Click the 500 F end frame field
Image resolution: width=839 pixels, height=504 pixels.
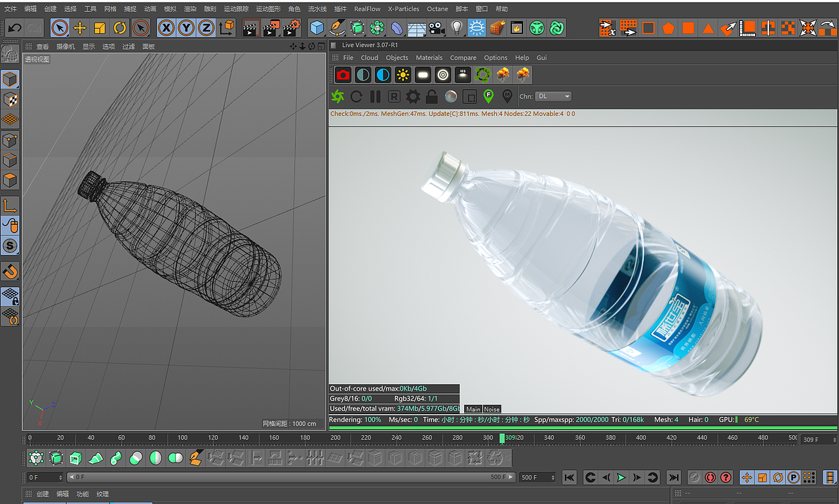click(537, 477)
